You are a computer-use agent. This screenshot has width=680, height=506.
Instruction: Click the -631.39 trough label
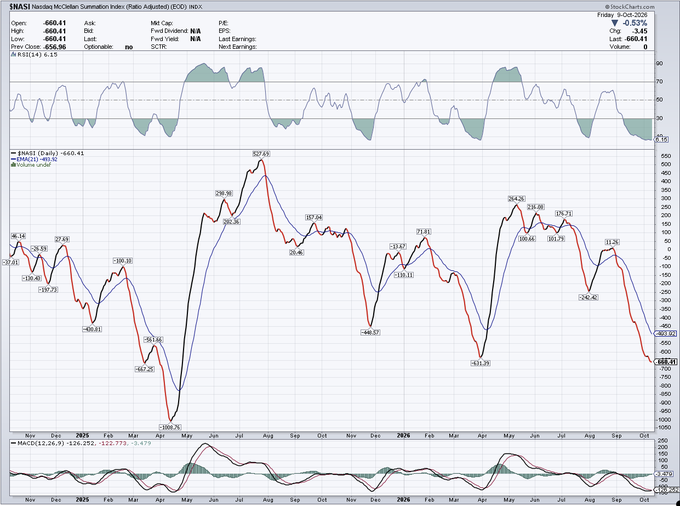click(481, 363)
